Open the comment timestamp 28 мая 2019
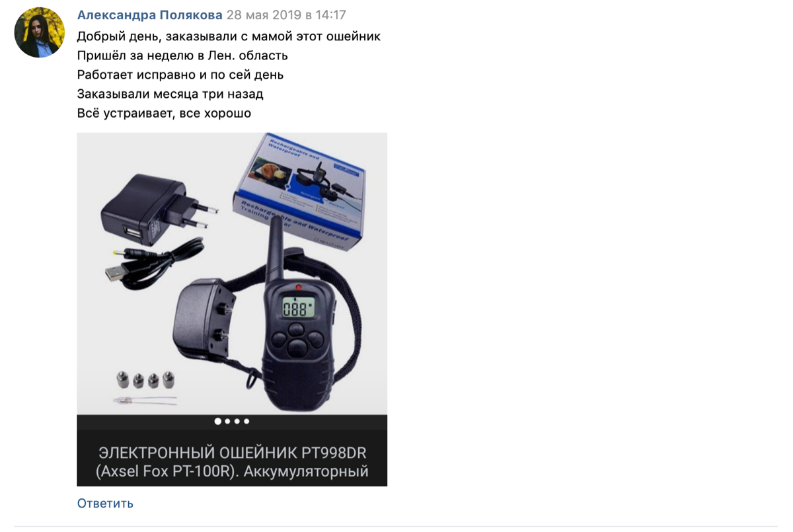 tap(287, 15)
